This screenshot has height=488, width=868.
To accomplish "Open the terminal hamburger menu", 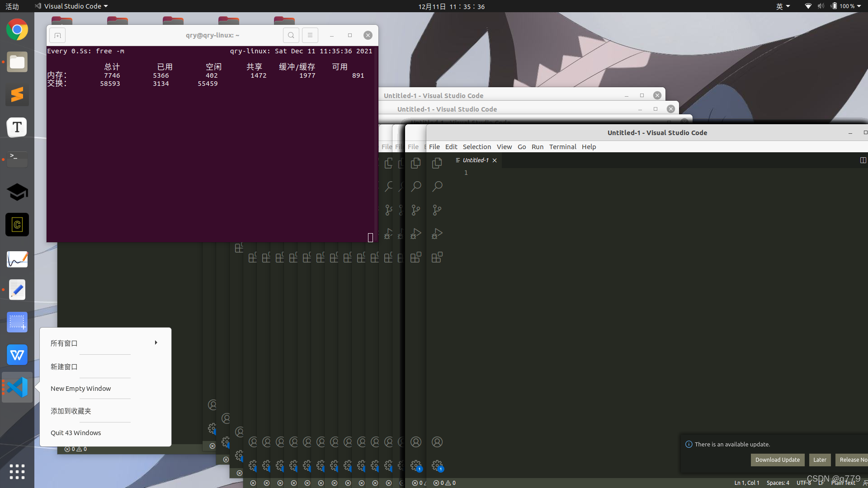I will [x=310, y=35].
